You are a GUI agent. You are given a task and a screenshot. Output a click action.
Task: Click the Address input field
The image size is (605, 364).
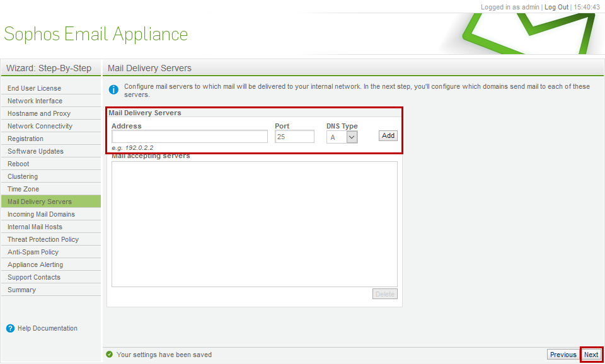[190, 137]
